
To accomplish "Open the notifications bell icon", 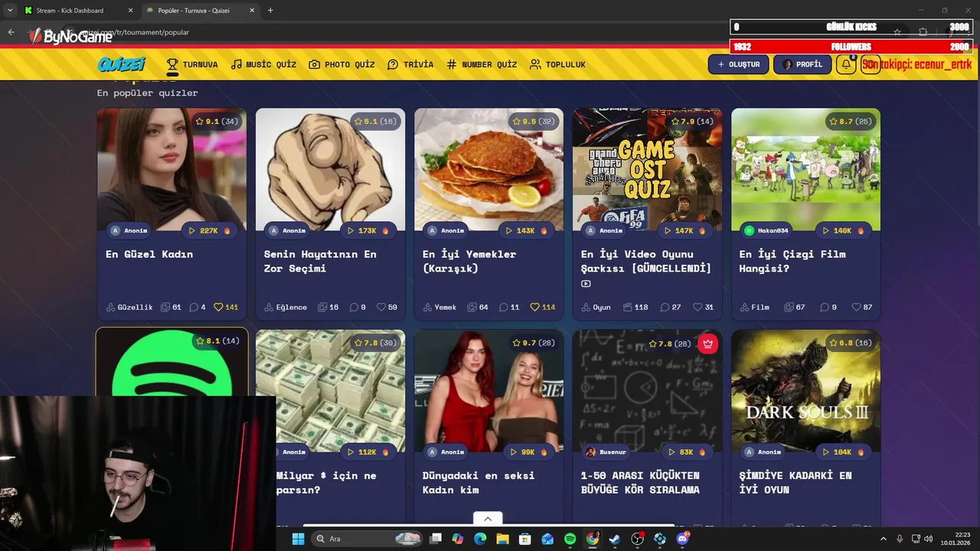I will pyautogui.click(x=846, y=64).
